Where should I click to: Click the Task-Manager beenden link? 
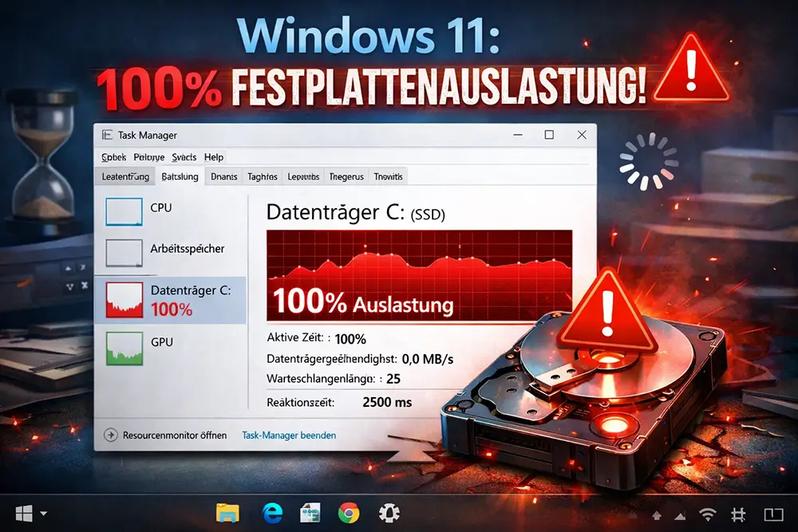pyautogui.click(x=289, y=435)
